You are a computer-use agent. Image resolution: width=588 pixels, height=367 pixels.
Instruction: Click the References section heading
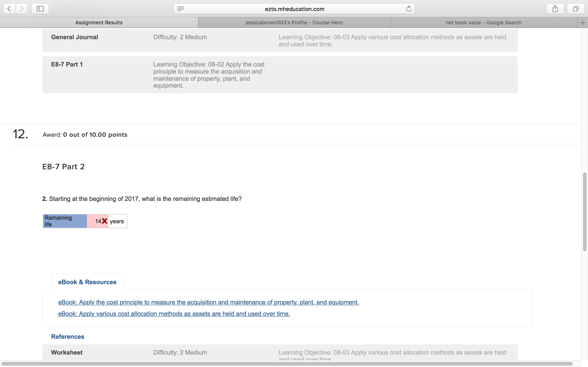68,337
